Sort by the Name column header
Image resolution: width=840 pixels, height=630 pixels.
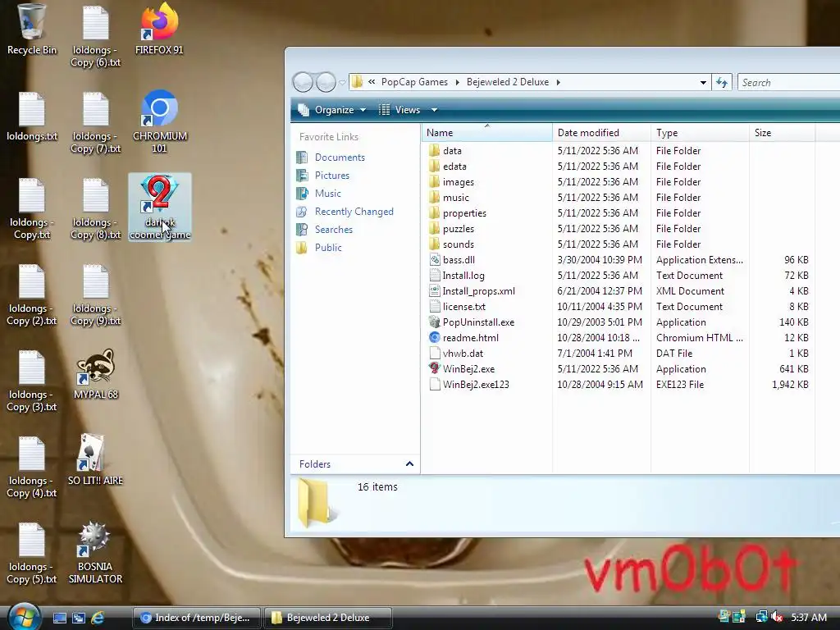pos(486,132)
